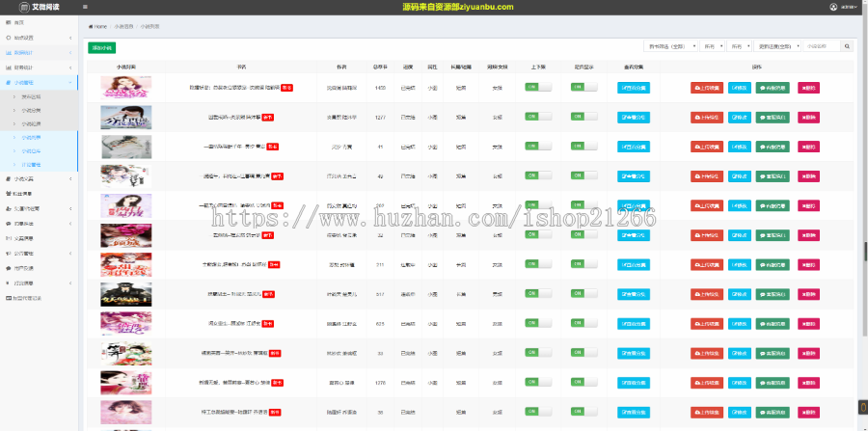Click green message button in 625-chapter row
The height and width of the screenshot is (431, 868).
(773, 324)
